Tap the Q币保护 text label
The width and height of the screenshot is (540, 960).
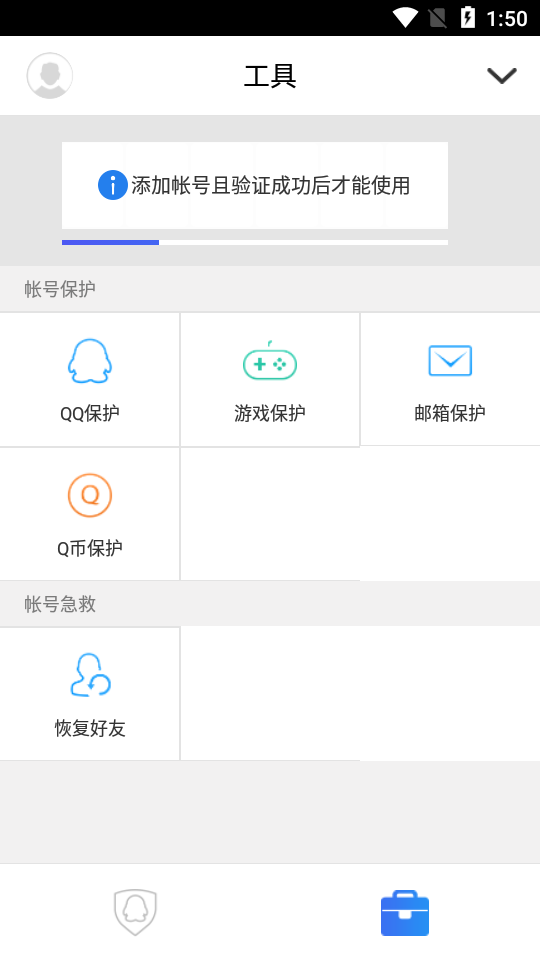(89, 548)
